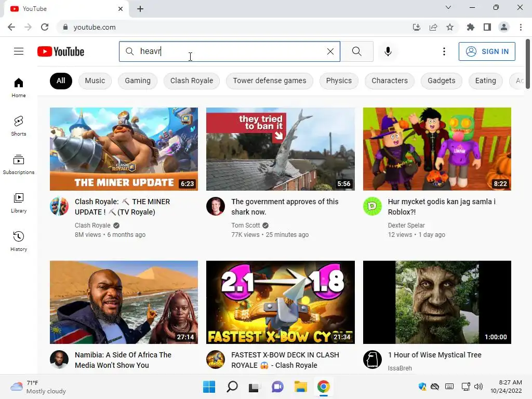The width and height of the screenshot is (532, 399).
Task: Select the Tower defense games chip
Action: click(270, 81)
